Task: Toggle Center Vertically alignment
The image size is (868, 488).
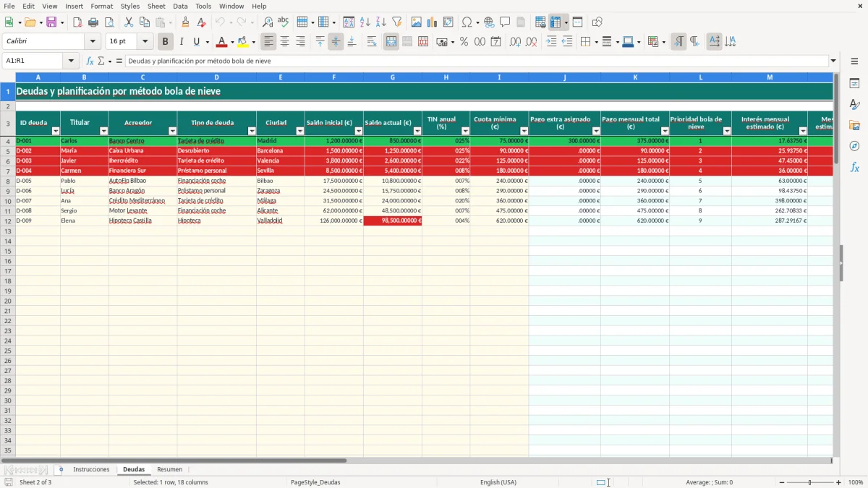Action: (x=336, y=42)
